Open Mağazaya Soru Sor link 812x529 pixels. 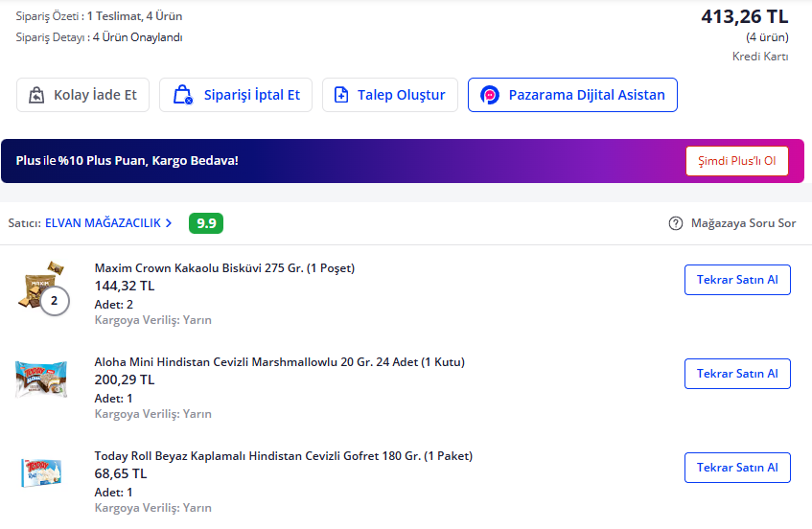pos(743,223)
